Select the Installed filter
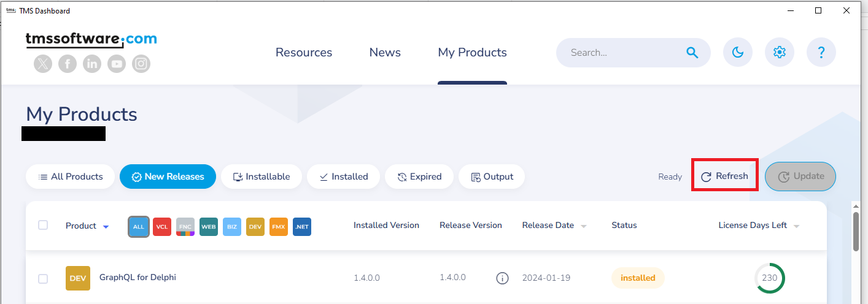 tap(343, 177)
